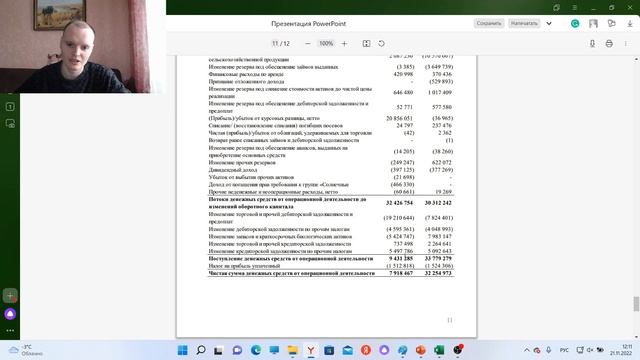This screenshot has height=360, width=640.
Task: Select the value '32 254 973' in bottom row
Action: (438, 273)
